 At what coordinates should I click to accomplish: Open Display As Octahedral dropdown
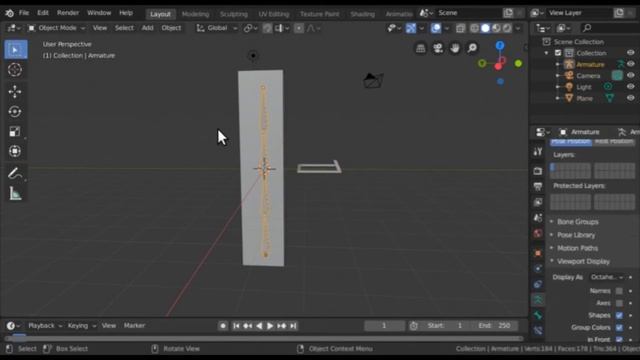[607, 277]
